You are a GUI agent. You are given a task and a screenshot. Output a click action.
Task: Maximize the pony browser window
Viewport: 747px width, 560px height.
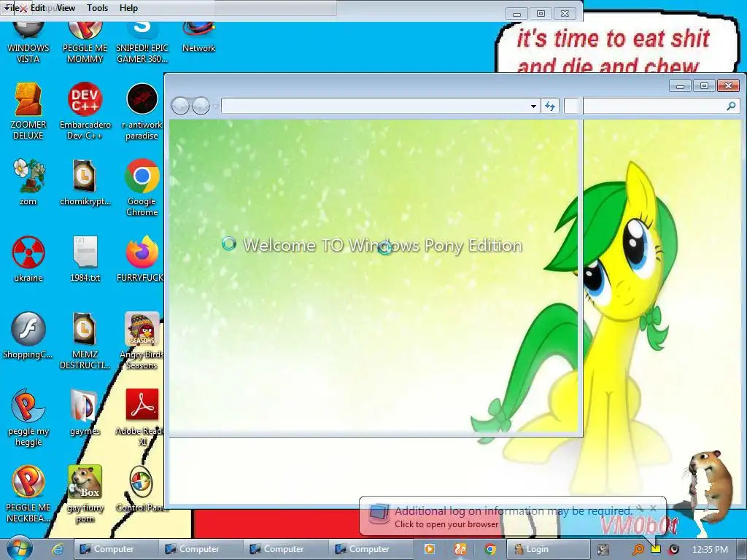704,85
